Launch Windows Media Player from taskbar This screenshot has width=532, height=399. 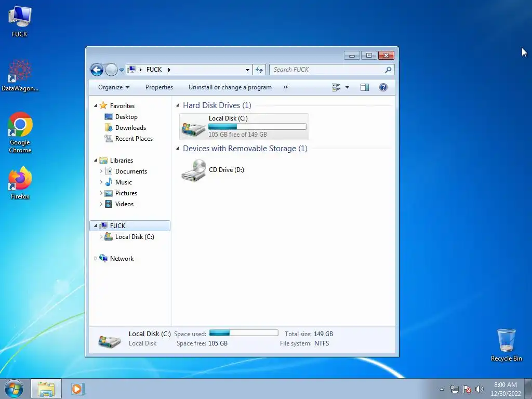(x=77, y=389)
